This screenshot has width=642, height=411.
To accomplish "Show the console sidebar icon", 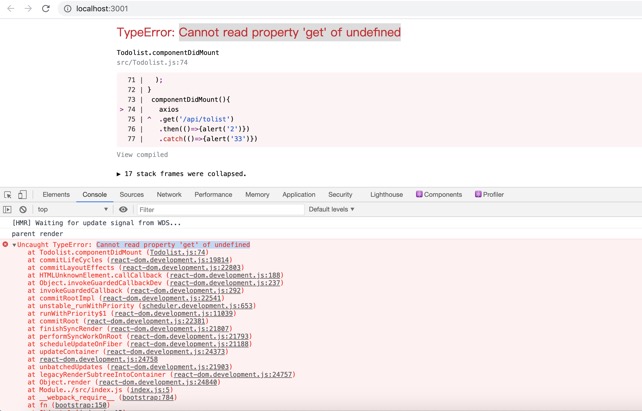I will [7, 210].
